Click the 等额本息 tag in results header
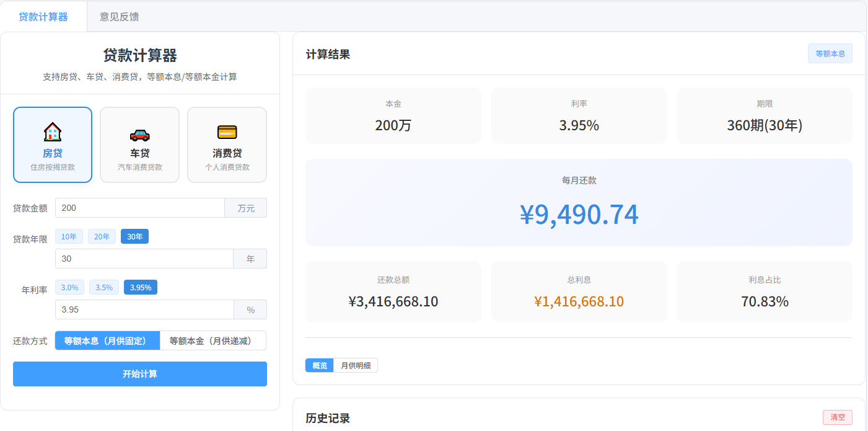This screenshot has height=431, width=868. (x=830, y=53)
